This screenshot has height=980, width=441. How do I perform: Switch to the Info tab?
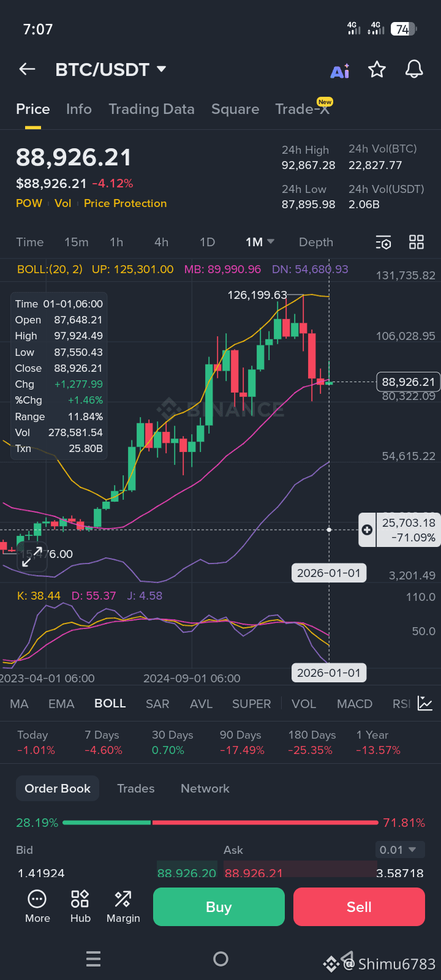[x=79, y=109]
